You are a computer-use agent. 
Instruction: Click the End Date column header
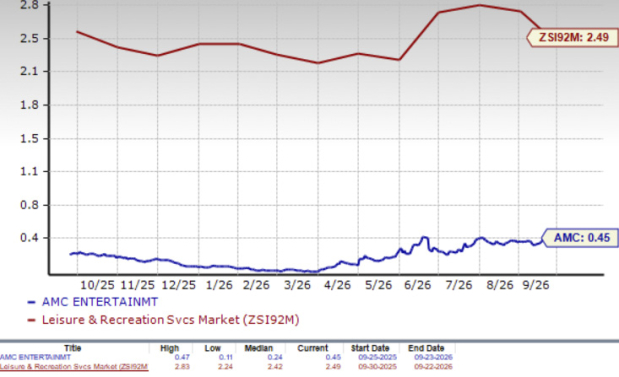(x=426, y=348)
